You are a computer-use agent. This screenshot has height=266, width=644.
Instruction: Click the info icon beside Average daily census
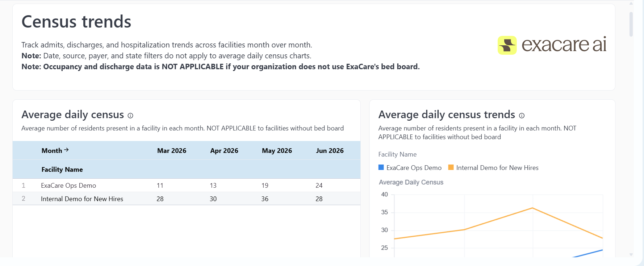[x=130, y=116]
